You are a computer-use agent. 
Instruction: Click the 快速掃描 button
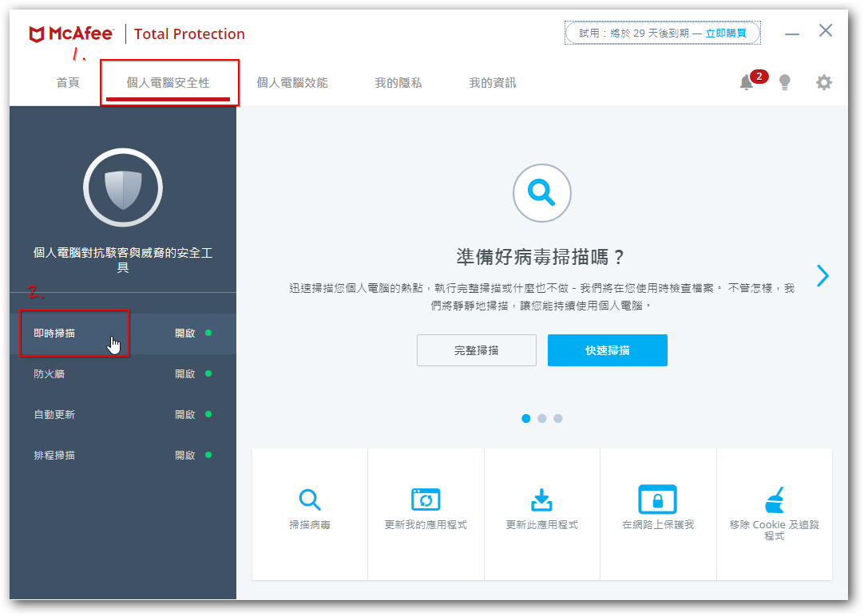607,350
